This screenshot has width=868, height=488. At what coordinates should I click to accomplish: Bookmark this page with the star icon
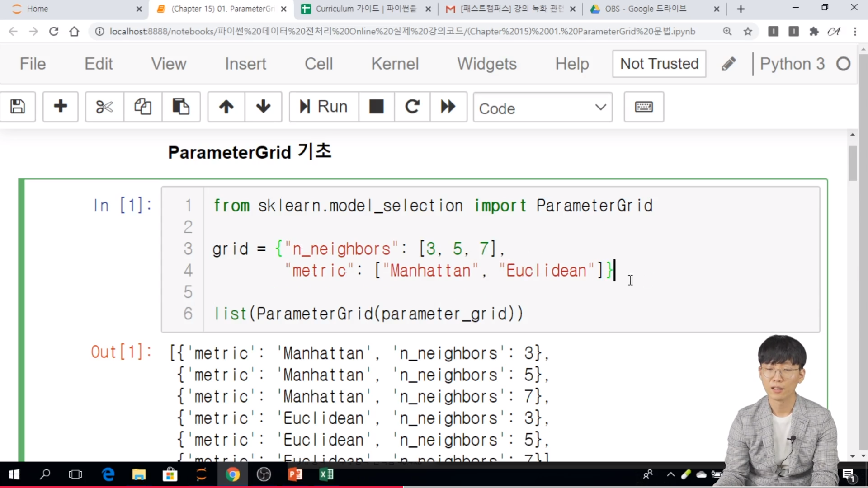tap(748, 32)
